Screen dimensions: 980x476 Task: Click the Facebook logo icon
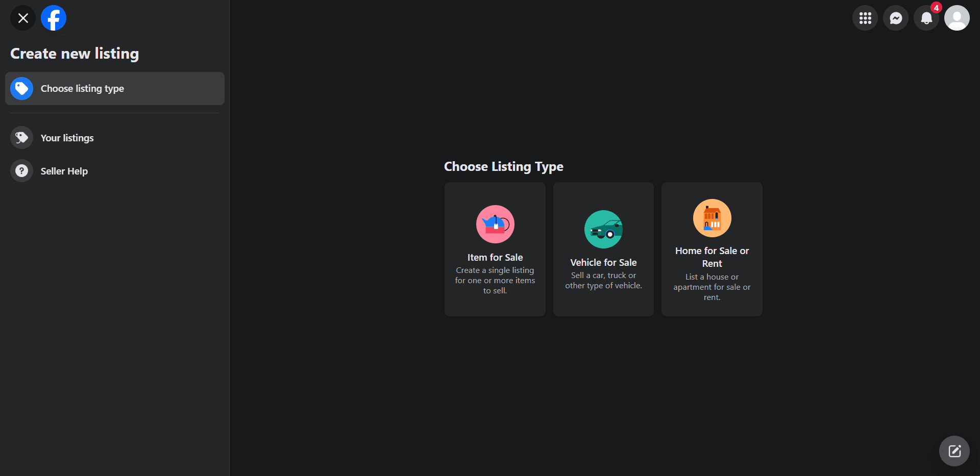click(54, 18)
